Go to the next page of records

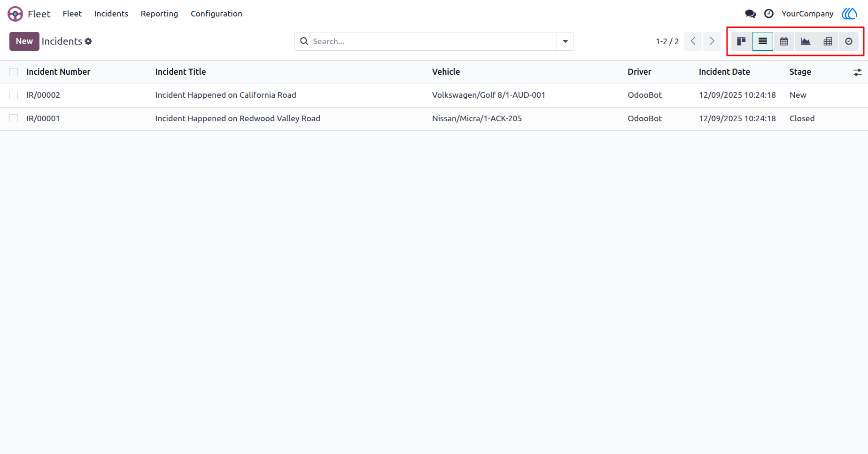(712, 41)
